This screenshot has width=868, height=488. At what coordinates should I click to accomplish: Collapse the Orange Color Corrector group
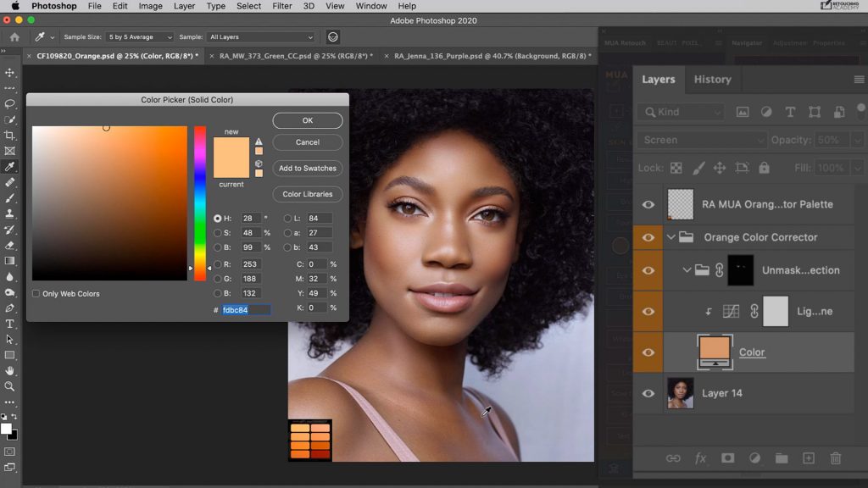pyautogui.click(x=672, y=237)
